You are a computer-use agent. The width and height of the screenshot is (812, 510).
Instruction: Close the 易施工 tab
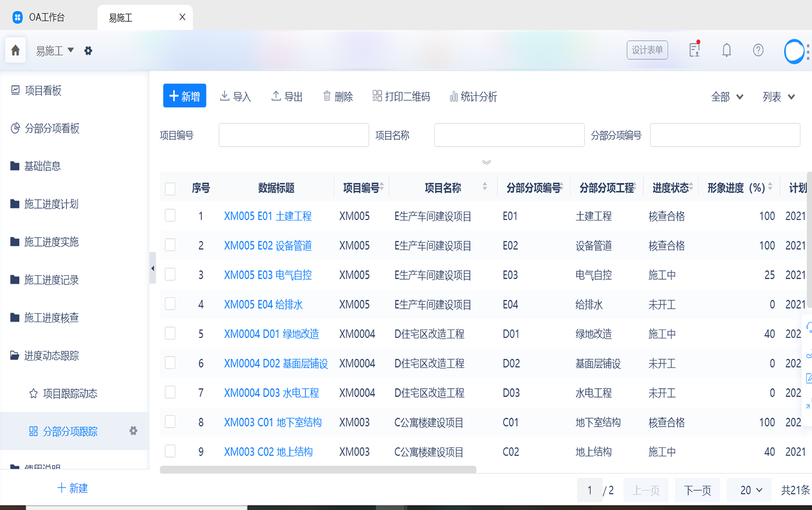point(182,17)
